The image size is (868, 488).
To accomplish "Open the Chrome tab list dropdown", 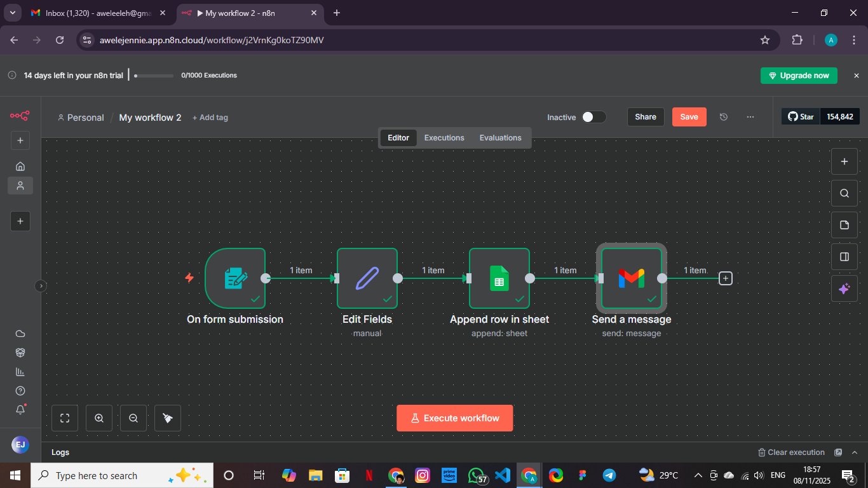I will coord(12,13).
